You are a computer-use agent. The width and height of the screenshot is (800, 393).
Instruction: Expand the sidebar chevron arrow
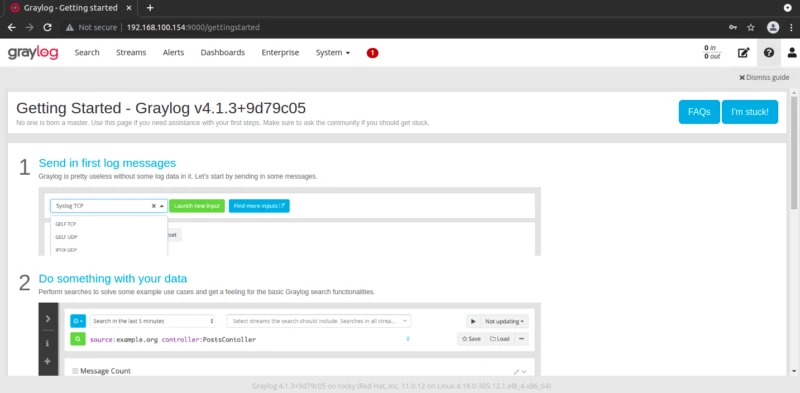[x=48, y=318]
